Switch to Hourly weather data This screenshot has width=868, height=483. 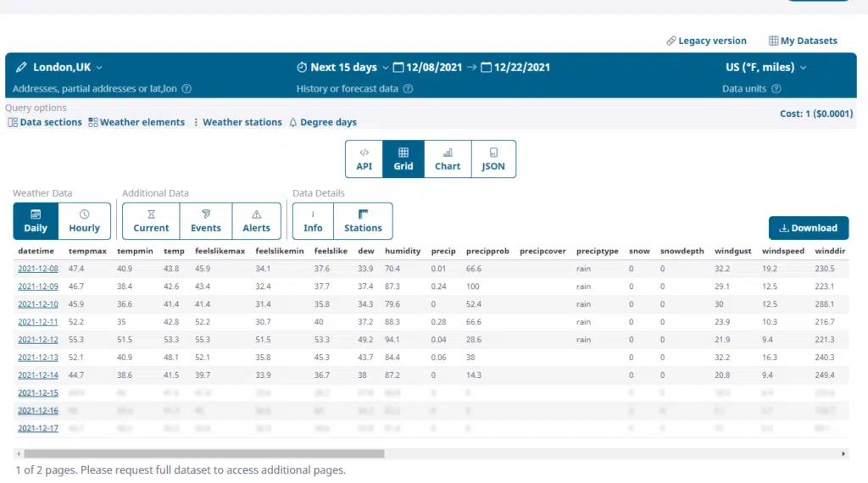(x=85, y=220)
